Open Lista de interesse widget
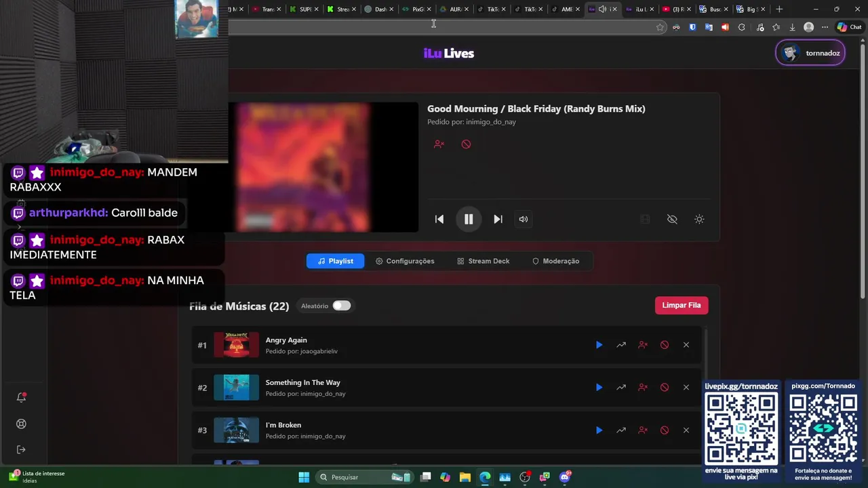This screenshot has height=488, width=868. (37, 477)
